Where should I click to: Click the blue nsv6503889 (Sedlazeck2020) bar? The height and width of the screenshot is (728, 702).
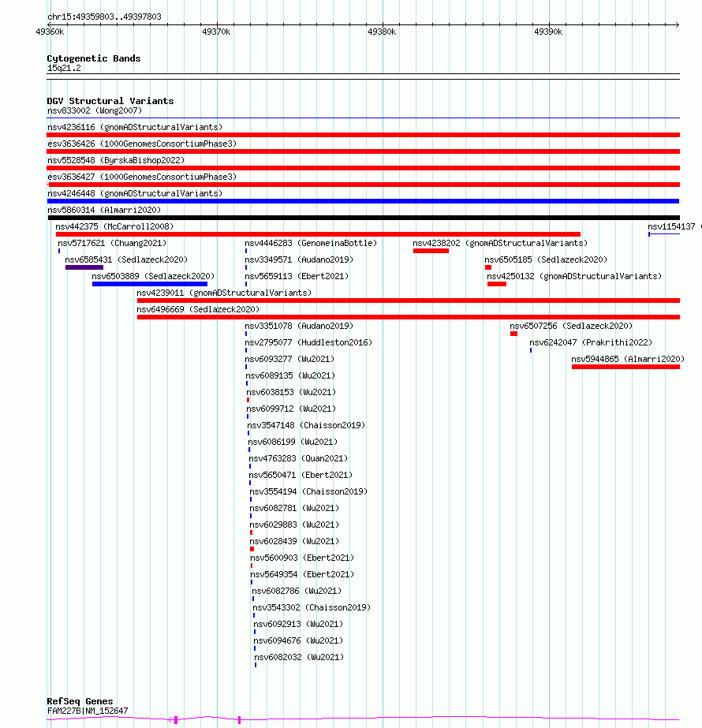pyautogui.click(x=150, y=284)
